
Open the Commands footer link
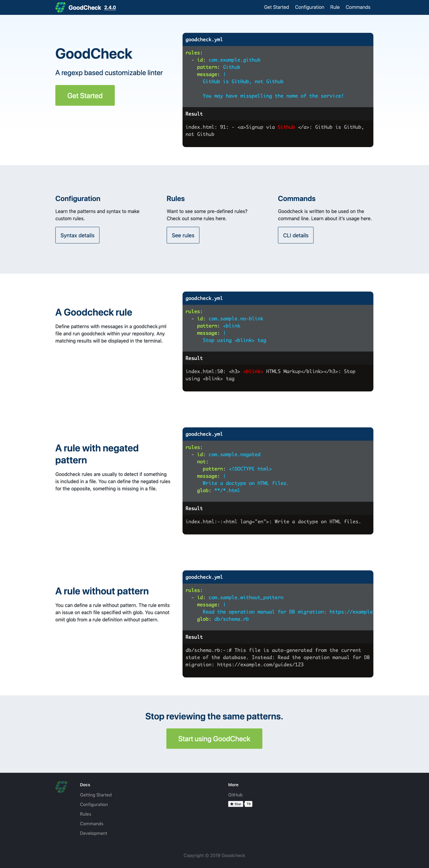point(91,823)
